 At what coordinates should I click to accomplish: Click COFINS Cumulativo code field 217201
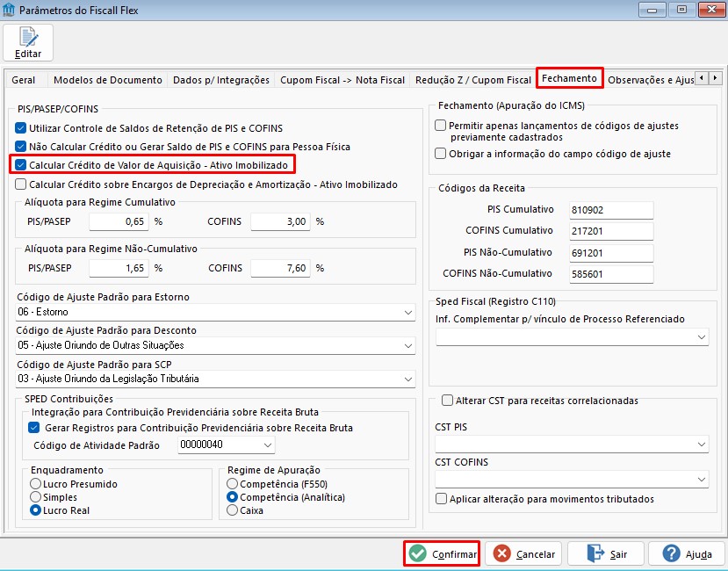click(611, 231)
